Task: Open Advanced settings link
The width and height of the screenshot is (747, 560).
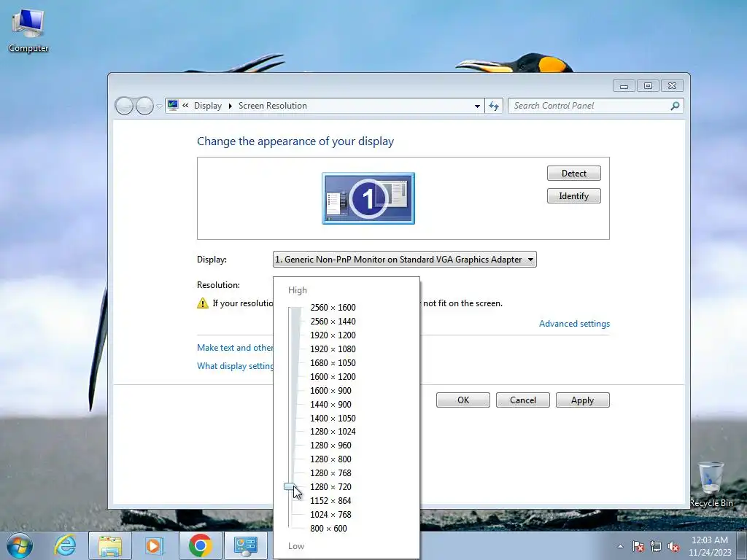Action: (574, 323)
